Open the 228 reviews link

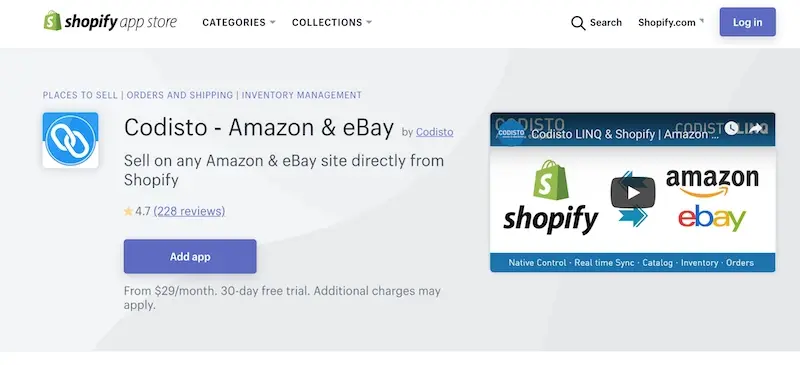tap(189, 211)
